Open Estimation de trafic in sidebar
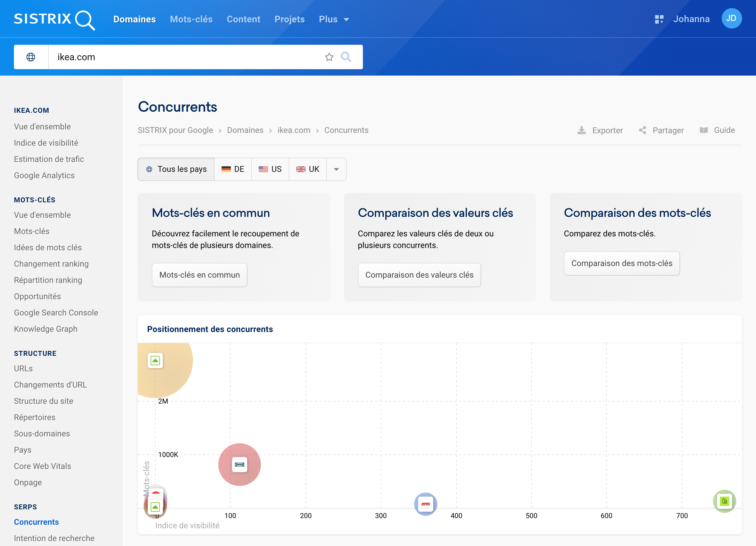 (49, 159)
